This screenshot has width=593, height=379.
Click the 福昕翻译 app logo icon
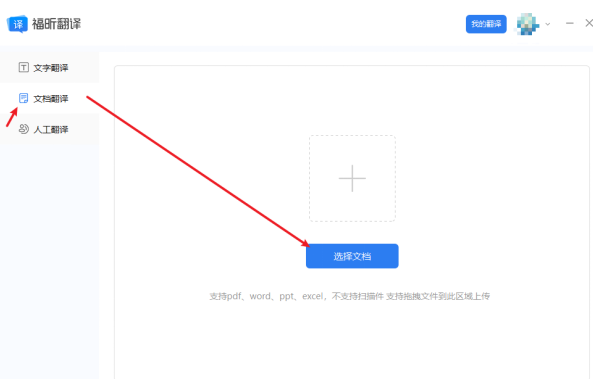(x=17, y=24)
